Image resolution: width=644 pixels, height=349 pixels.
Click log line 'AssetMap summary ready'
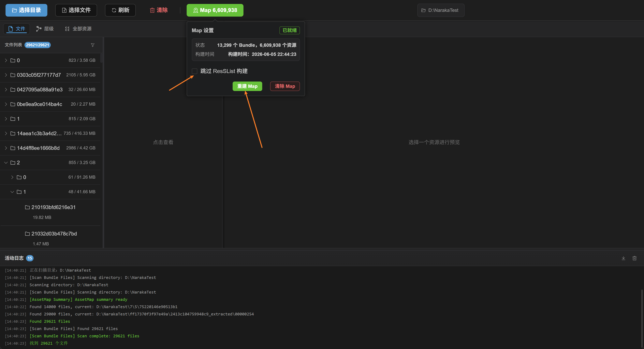(x=79, y=299)
